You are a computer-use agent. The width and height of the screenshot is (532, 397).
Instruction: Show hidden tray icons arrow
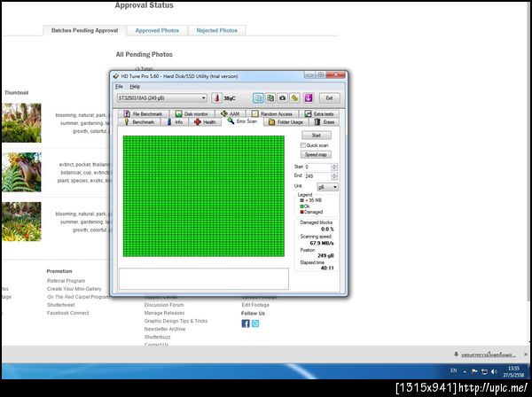pyautogui.click(x=465, y=372)
